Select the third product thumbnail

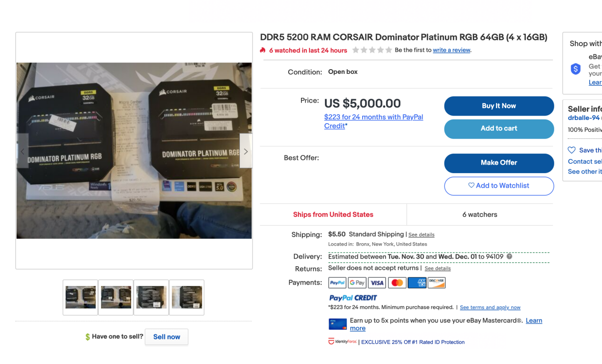click(x=151, y=297)
